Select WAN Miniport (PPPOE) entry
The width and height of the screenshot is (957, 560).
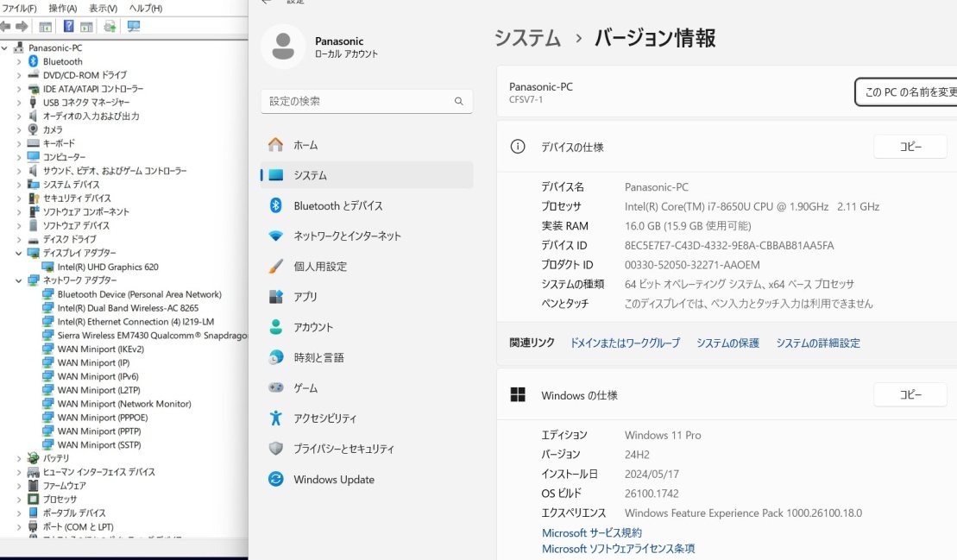tap(103, 418)
